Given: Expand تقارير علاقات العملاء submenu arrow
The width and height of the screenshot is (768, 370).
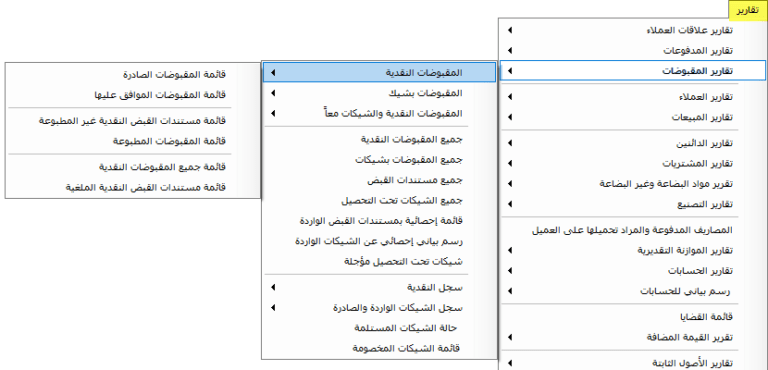Looking at the screenshot, I should click(x=509, y=30).
